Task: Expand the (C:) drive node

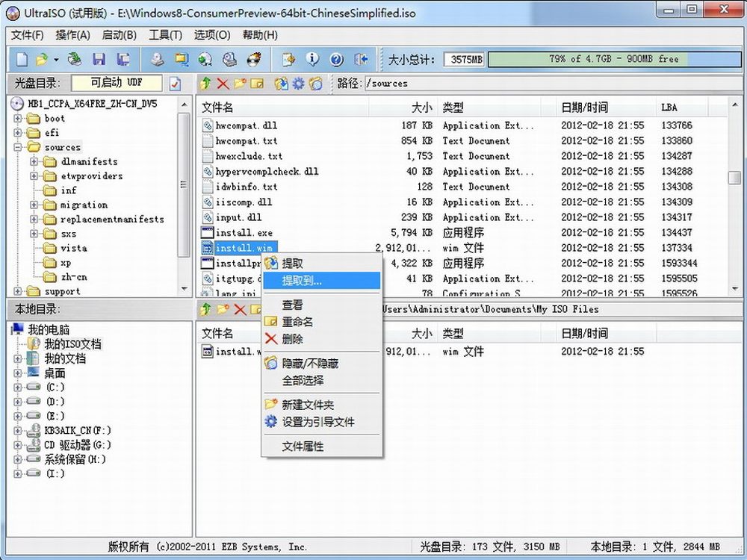Action: tap(19, 388)
